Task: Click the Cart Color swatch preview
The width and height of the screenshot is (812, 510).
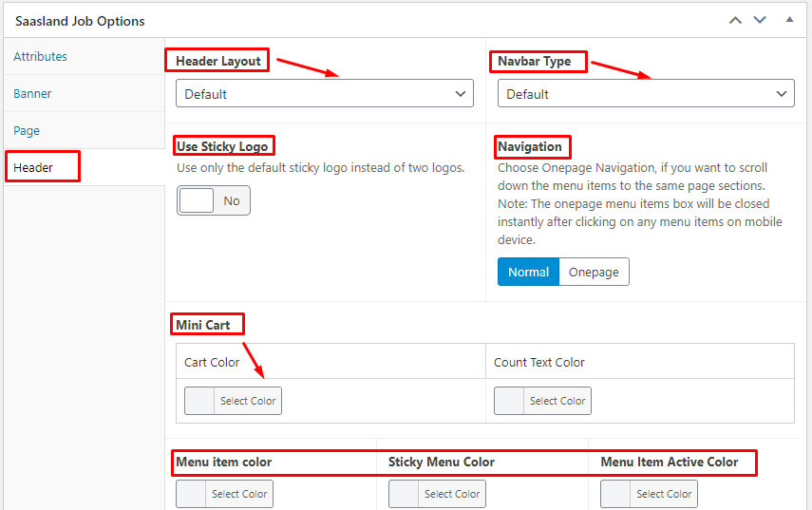Action: point(199,401)
